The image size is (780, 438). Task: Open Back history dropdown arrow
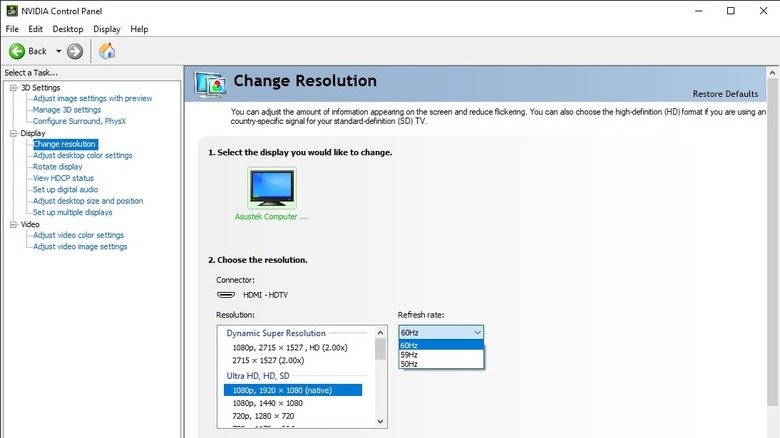(x=58, y=51)
